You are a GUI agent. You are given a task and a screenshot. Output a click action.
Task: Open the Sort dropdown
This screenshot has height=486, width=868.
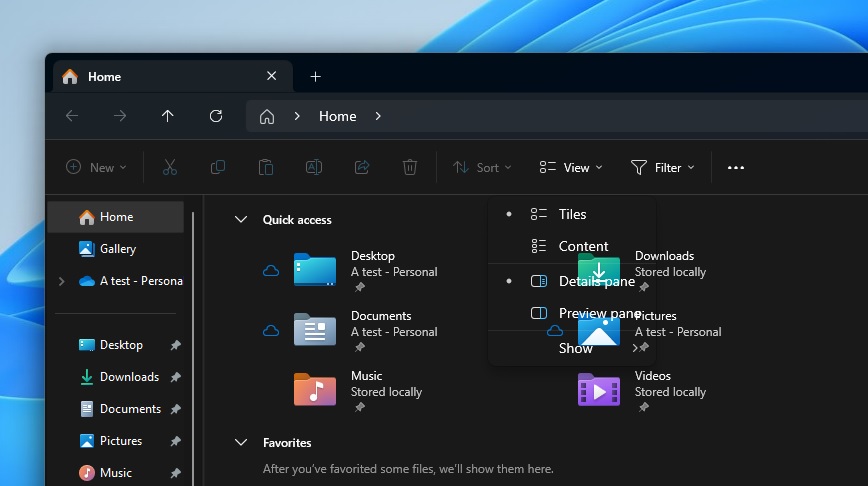(482, 167)
